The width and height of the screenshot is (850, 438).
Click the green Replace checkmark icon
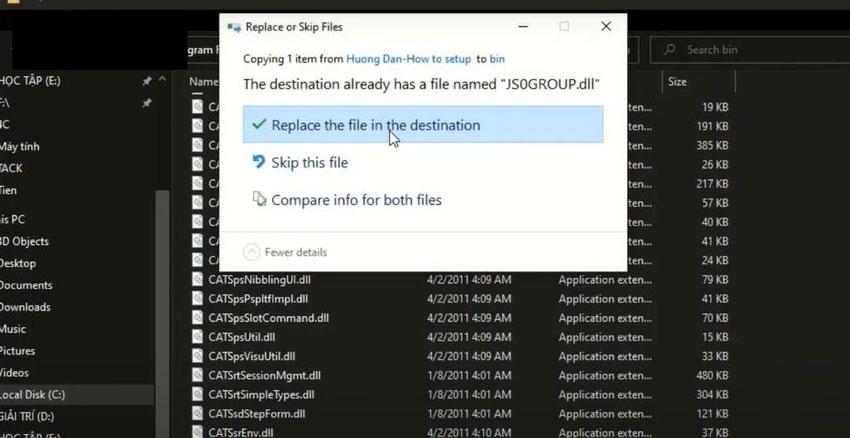click(x=259, y=125)
